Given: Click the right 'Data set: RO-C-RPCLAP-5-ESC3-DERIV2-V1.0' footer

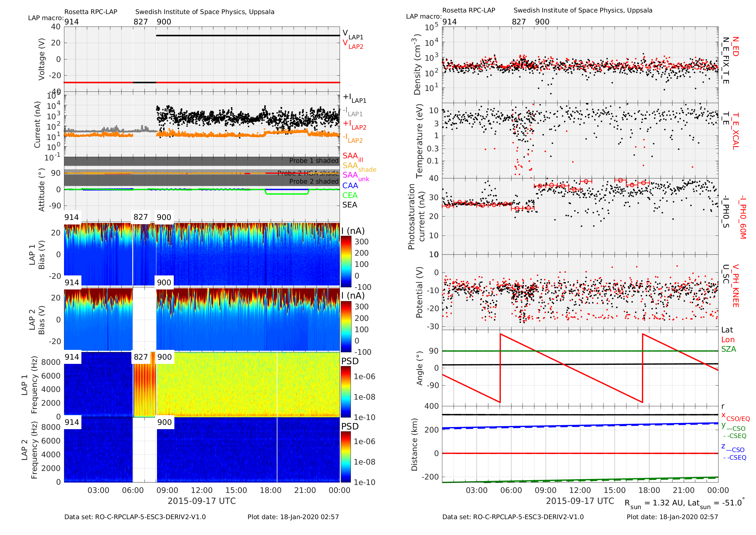Looking at the screenshot, I should pos(513,517).
